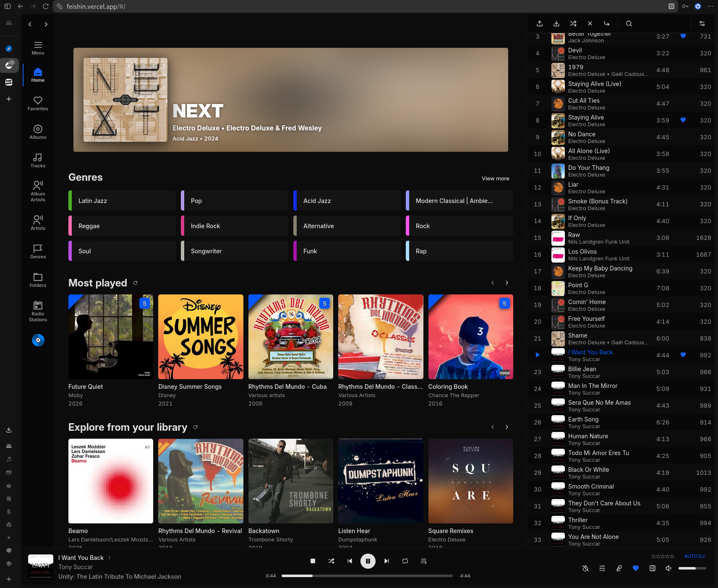
Task: Unfavorite the currently playing song
Action: click(635, 568)
